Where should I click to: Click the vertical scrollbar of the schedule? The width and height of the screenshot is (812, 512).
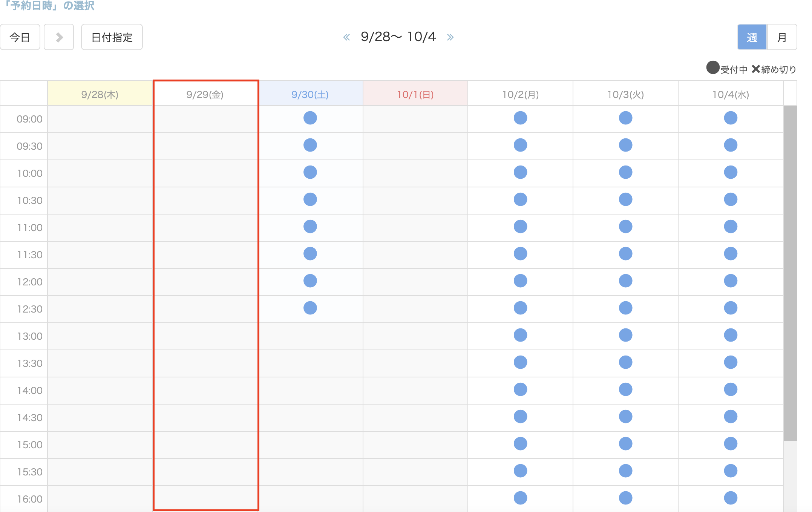[790, 273]
